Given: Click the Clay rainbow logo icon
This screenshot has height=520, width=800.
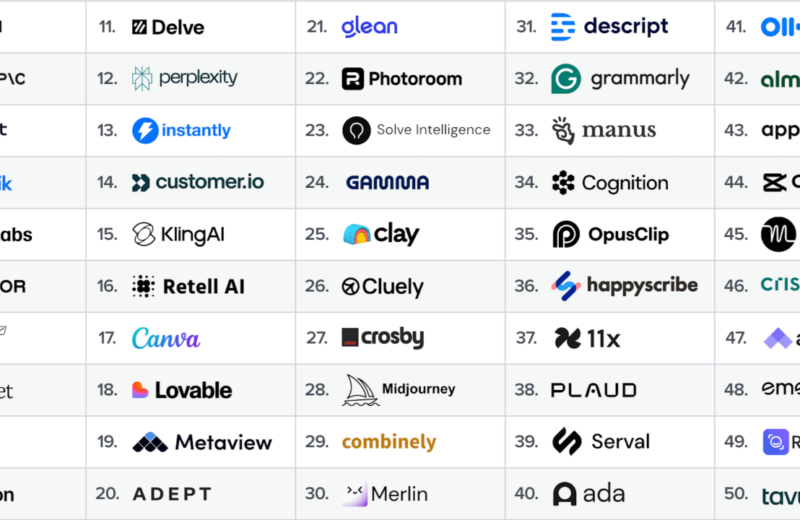Looking at the screenshot, I should coord(356,235).
